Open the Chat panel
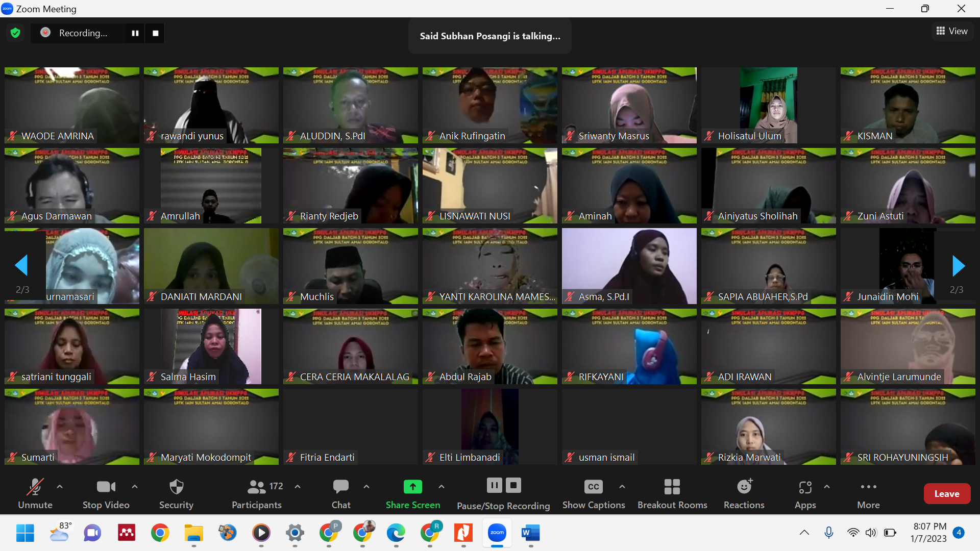The height and width of the screenshot is (551, 980). click(340, 487)
